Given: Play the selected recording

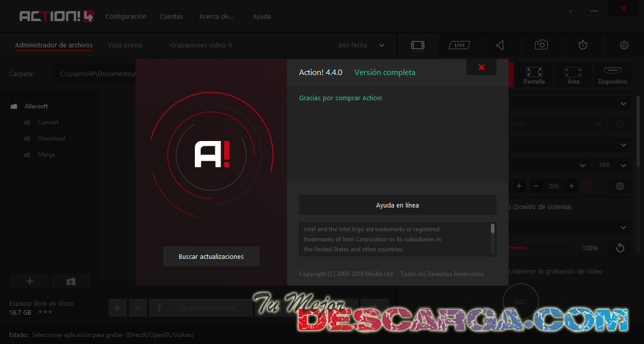Looking at the screenshot, I should (x=118, y=308).
